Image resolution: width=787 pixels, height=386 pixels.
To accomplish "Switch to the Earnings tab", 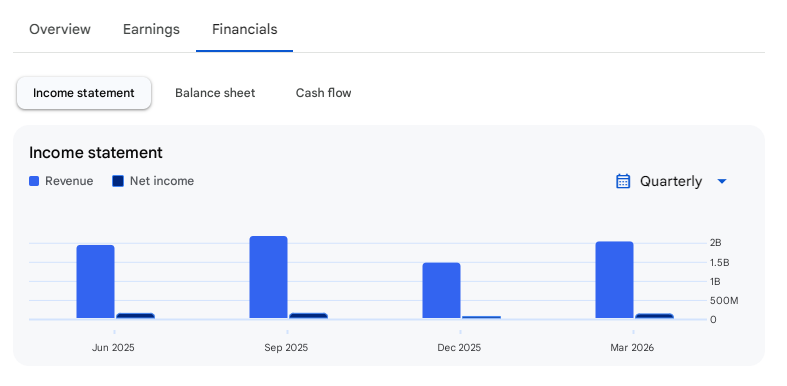I will click(151, 29).
